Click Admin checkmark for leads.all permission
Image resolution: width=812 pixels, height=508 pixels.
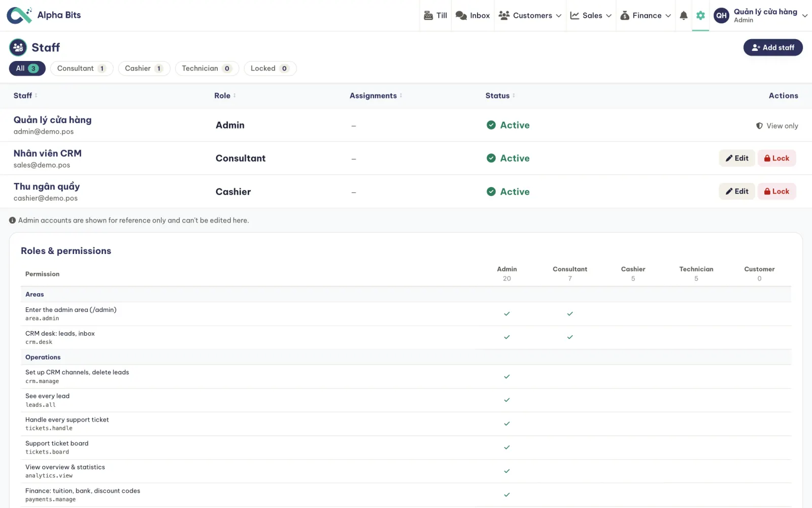[506, 400]
